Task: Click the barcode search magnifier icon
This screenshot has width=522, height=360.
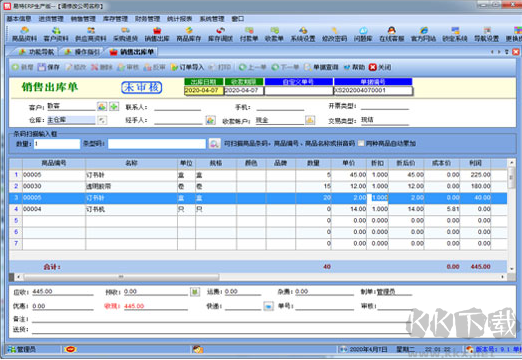Action: [x=214, y=144]
